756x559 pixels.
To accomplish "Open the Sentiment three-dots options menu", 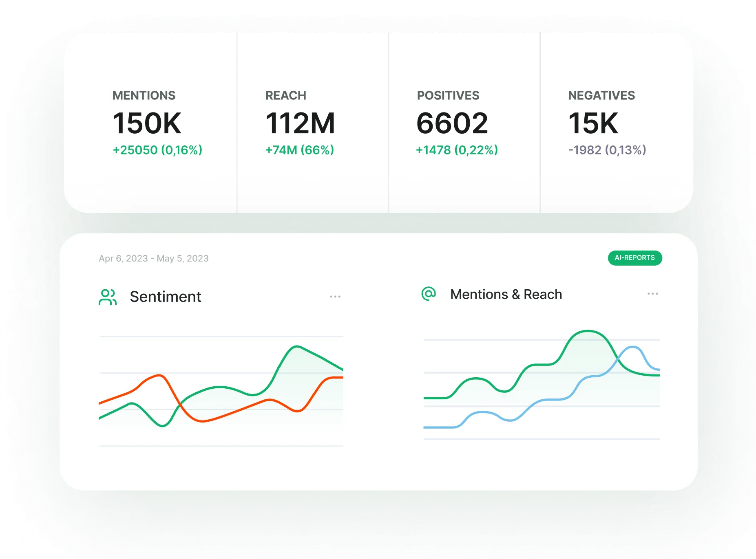I will coord(335,297).
